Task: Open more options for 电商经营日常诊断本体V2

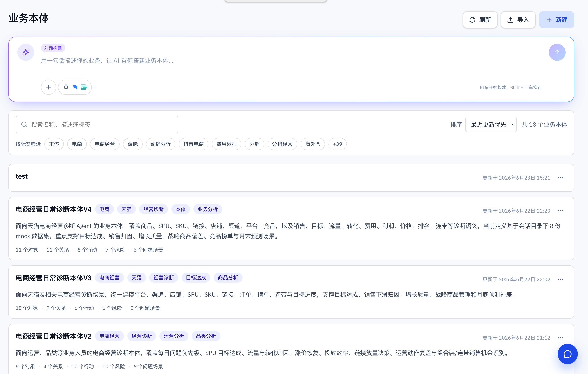Action: coord(560,338)
